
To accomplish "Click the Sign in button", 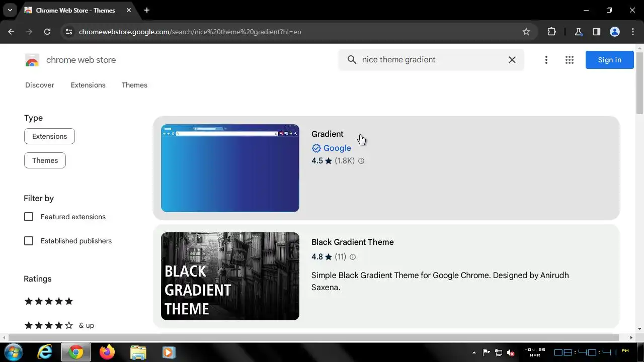I will [x=609, y=60].
